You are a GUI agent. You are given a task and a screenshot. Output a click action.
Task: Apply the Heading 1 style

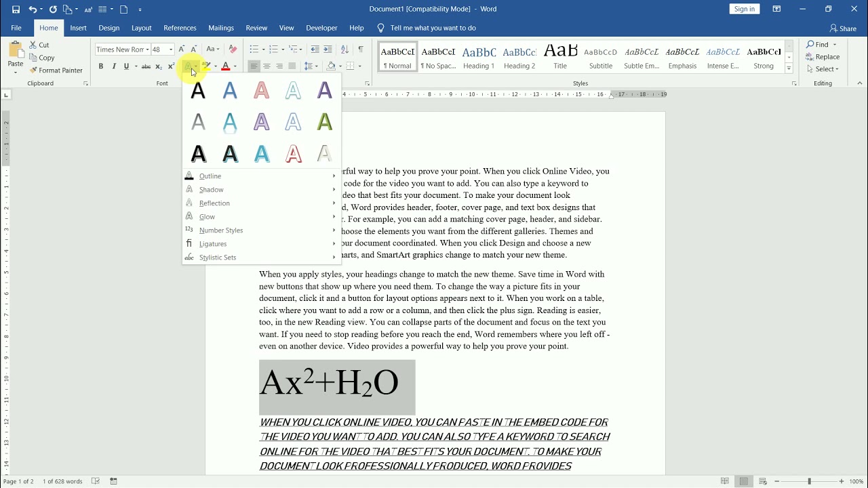pyautogui.click(x=479, y=58)
